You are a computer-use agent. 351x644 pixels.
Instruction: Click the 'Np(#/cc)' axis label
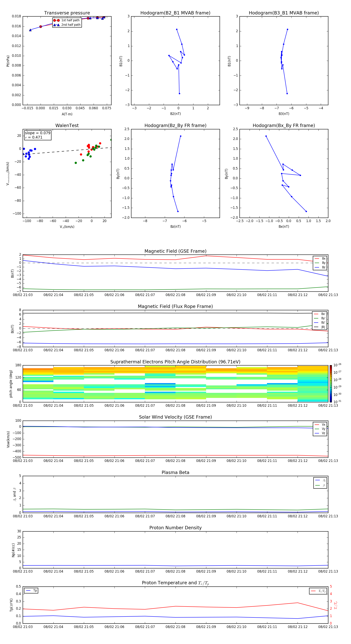pos(13,550)
